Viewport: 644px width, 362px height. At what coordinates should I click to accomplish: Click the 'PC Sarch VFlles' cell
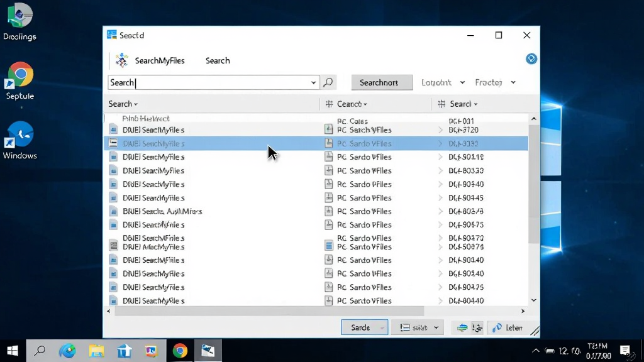(364, 130)
